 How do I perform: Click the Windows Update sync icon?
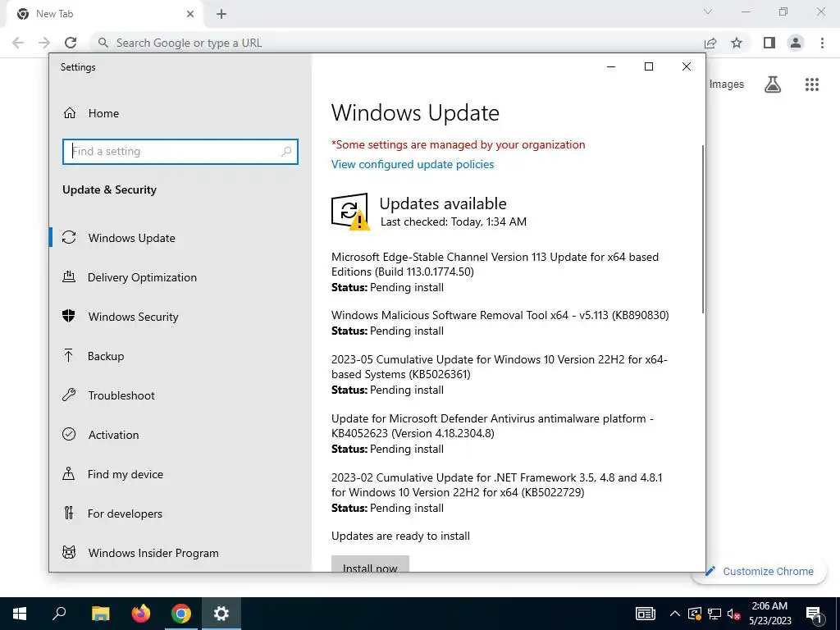[x=69, y=237]
